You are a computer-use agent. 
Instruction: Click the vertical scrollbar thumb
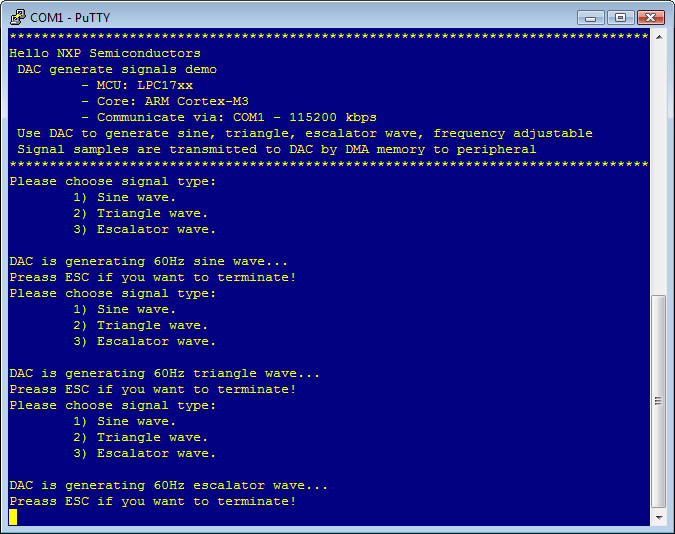pyautogui.click(x=658, y=400)
